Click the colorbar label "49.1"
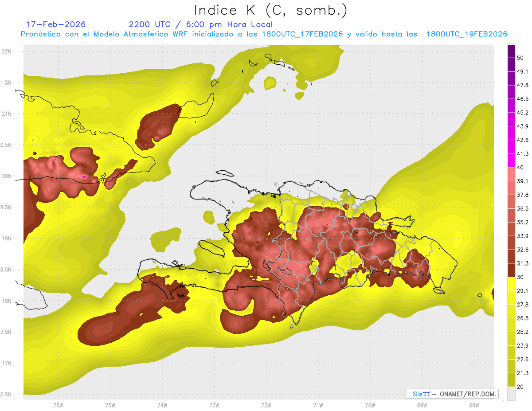 (x=523, y=71)
